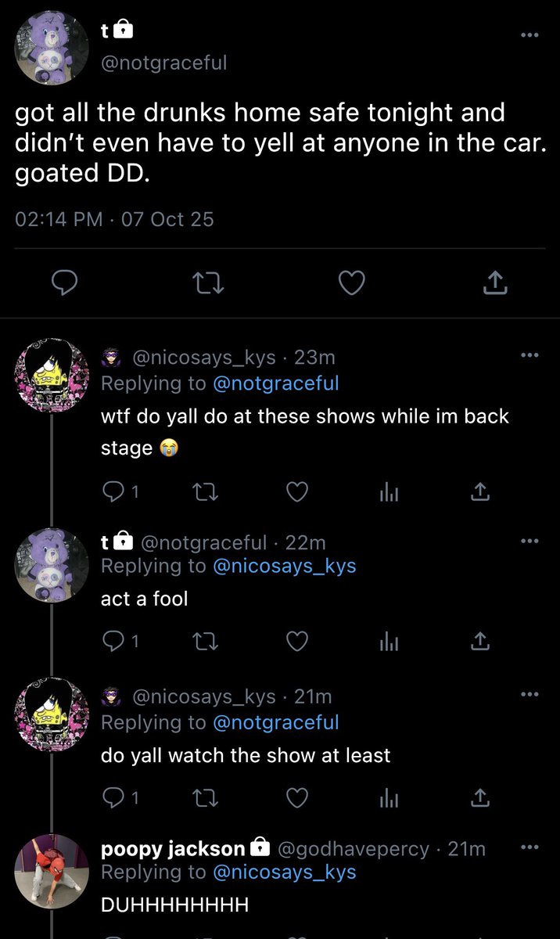
Task: Open the 02:14 PM 07 Oct 25 timestamp
Action: [x=114, y=219]
